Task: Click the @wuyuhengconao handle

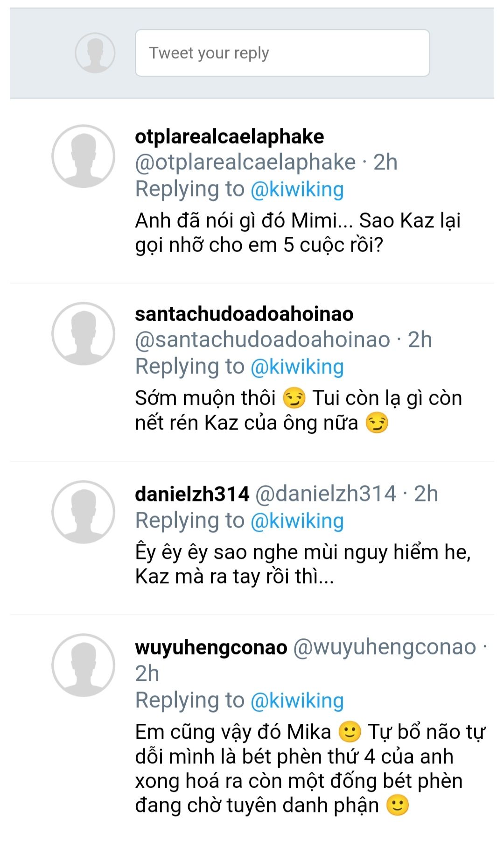Action: pos(385,647)
